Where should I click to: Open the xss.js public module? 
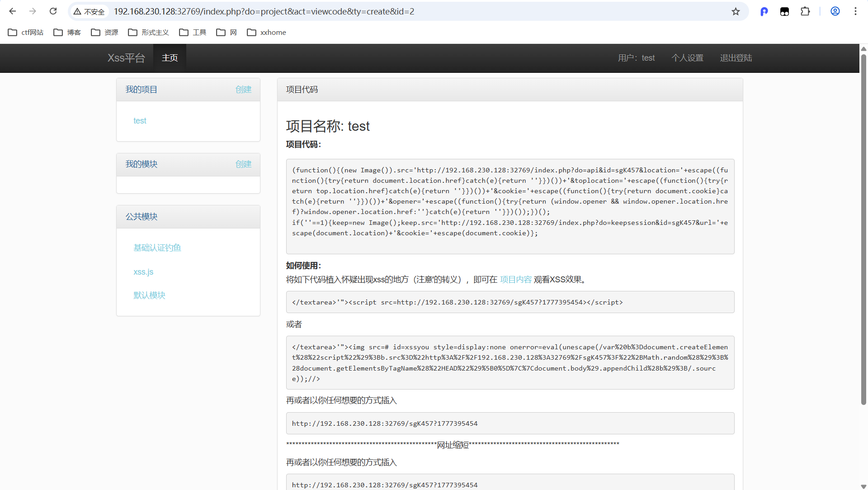pyautogui.click(x=143, y=272)
